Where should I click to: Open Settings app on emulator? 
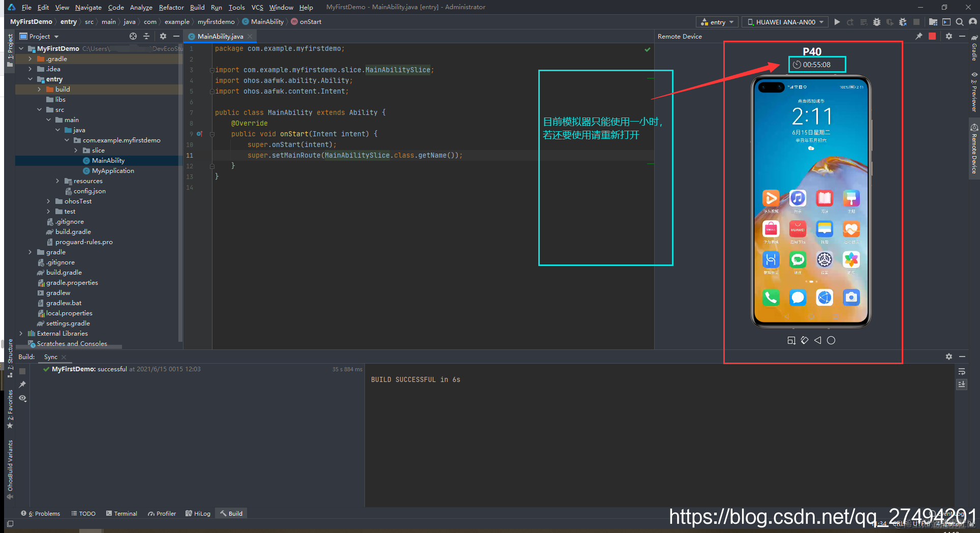(x=824, y=260)
